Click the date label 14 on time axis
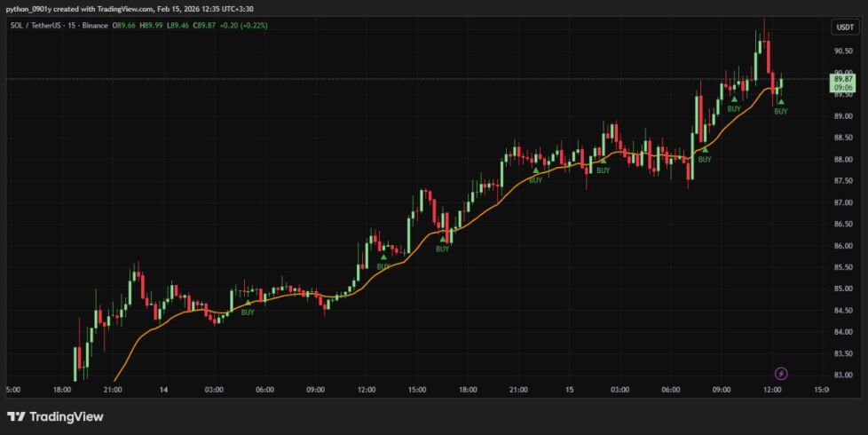The height and width of the screenshot is (435, 868). (163, 390)
